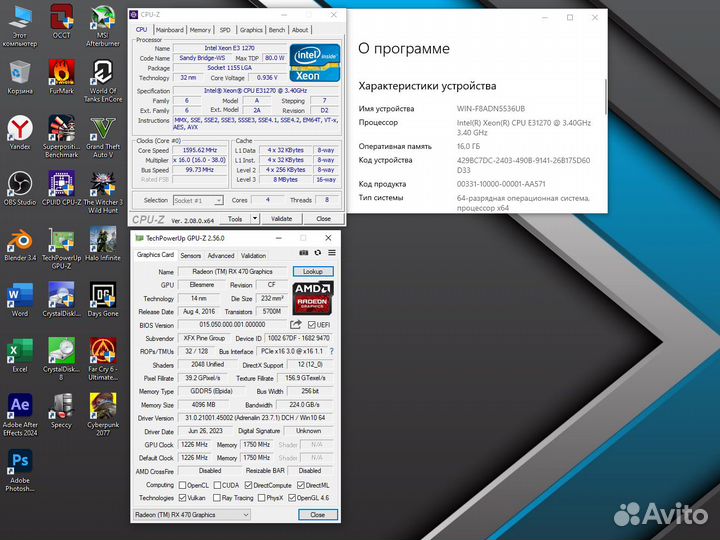Toggle the OpenGL 4.6 checkbox

(292, 498)
